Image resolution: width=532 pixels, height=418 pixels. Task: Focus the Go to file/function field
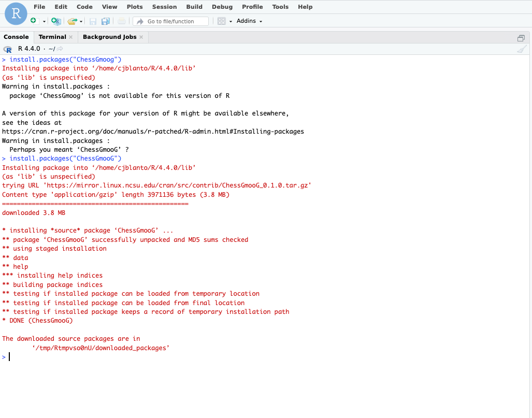(x=170, y=21)
